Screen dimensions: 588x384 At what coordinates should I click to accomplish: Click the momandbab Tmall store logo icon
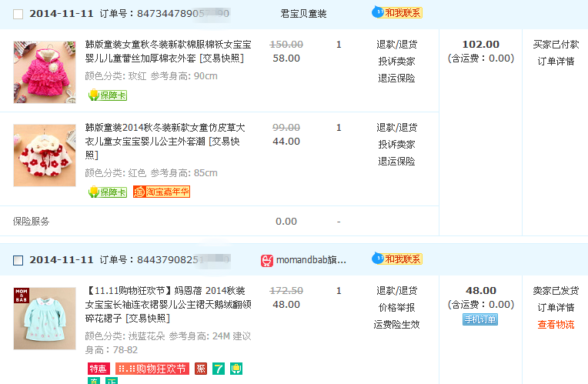pyautogui.click(x=267, y=261)
